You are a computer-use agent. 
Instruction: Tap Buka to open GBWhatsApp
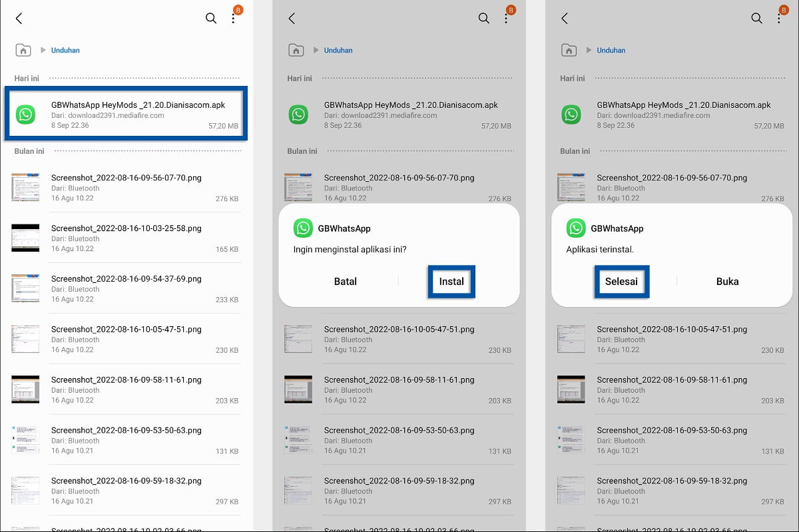click(727, 281)
